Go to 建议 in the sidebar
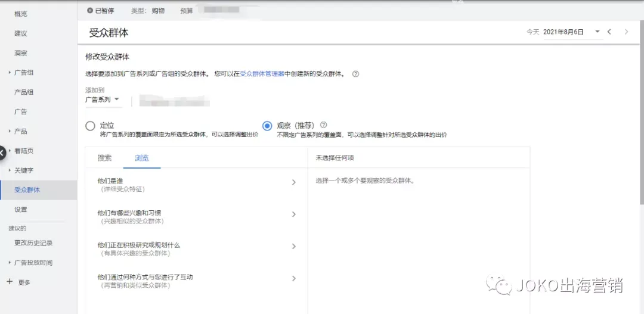 (20, 33)
